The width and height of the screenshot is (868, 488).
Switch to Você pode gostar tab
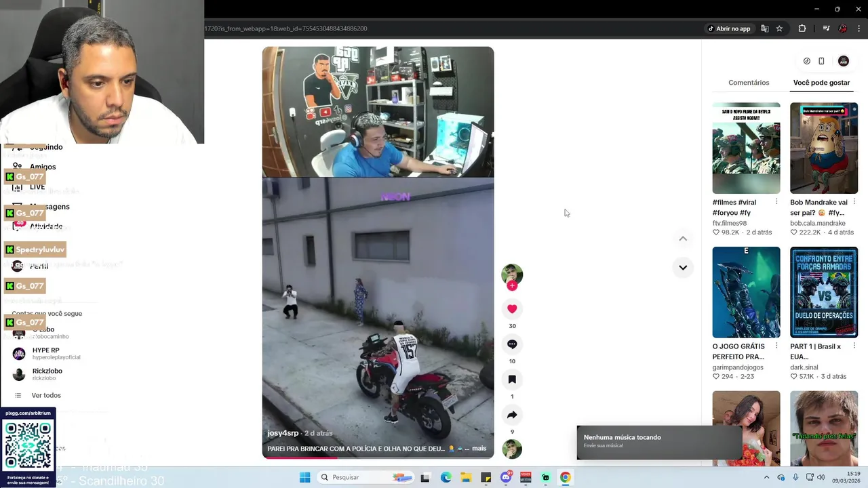click(x=821, y=83)
